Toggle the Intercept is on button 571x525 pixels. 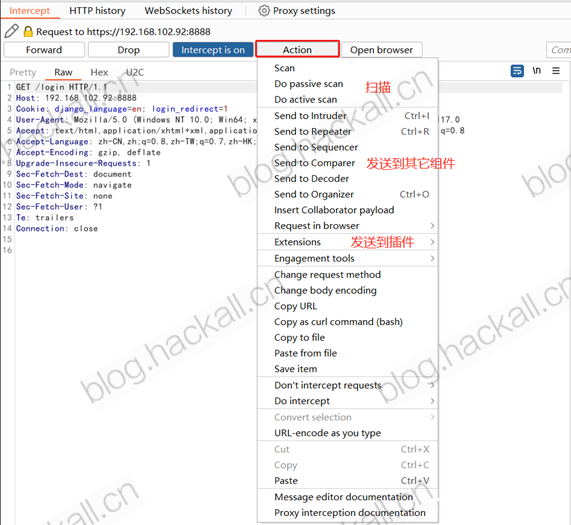213,50
